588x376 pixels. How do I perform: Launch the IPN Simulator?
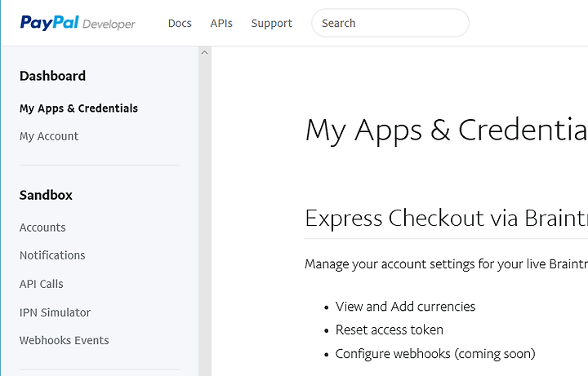point(56,312)
